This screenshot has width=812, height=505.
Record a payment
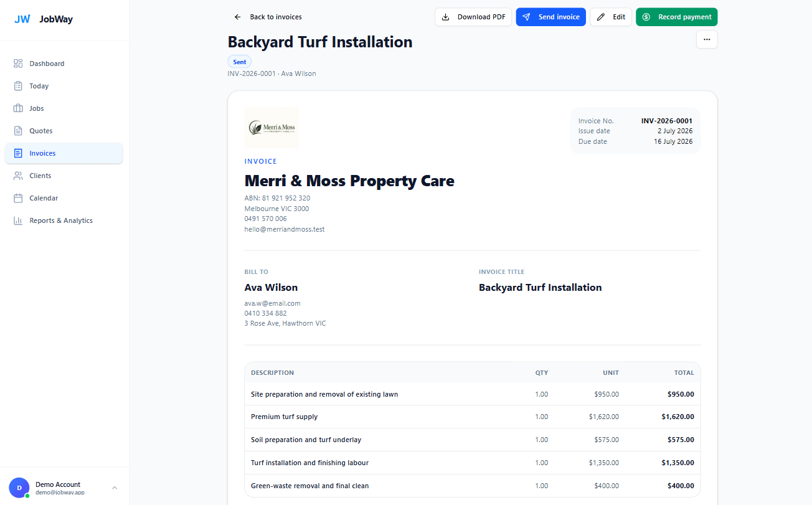pyautogui.click(x=676, y=17)
